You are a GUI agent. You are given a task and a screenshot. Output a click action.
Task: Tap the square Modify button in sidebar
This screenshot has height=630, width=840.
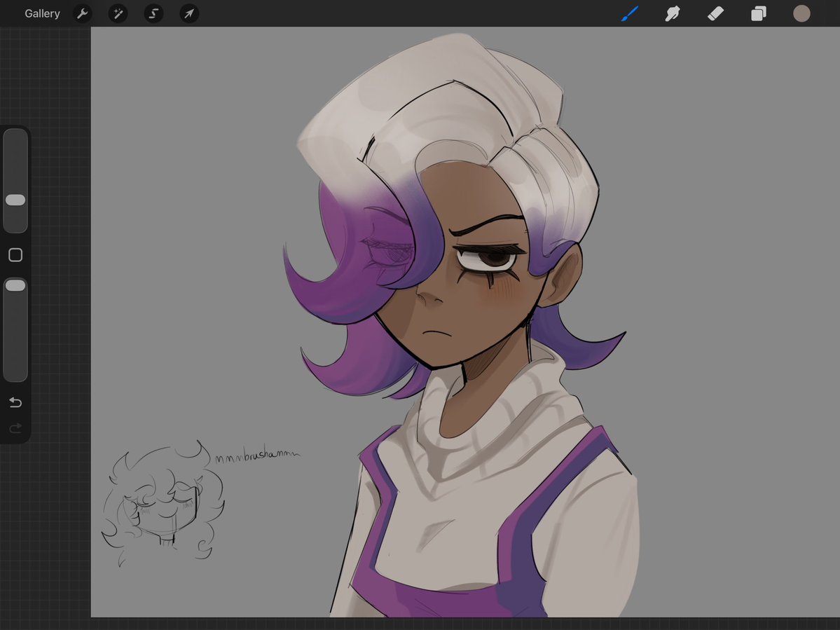click(x=15, y=255)
